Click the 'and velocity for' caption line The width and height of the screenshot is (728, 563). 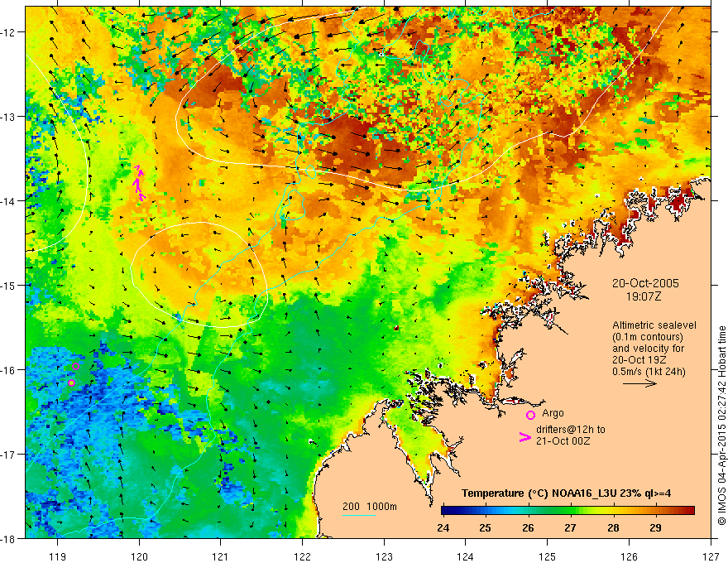[648, 349]
